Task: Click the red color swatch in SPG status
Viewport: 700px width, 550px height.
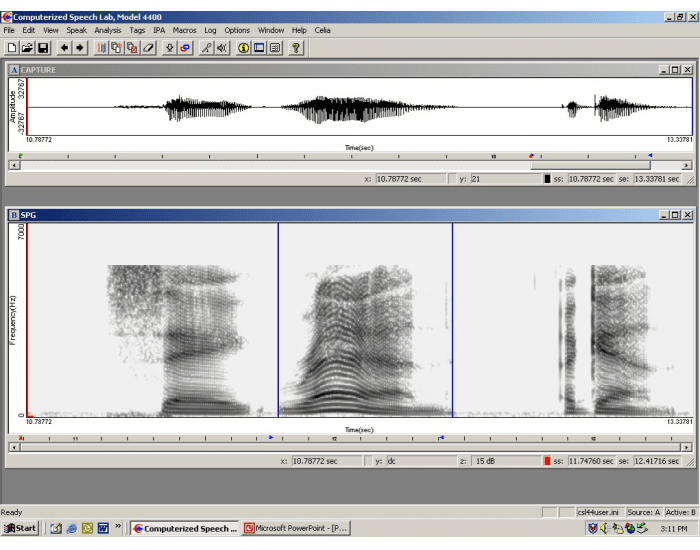Action: (547, 461)
